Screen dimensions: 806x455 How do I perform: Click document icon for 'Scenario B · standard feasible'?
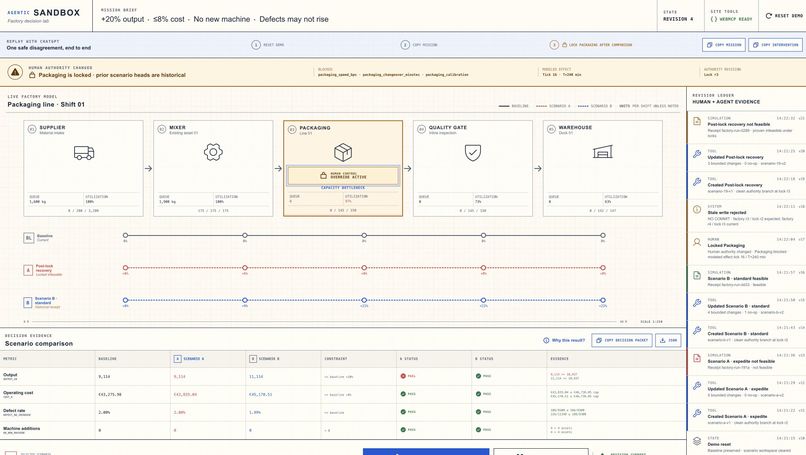pos(697,275)
